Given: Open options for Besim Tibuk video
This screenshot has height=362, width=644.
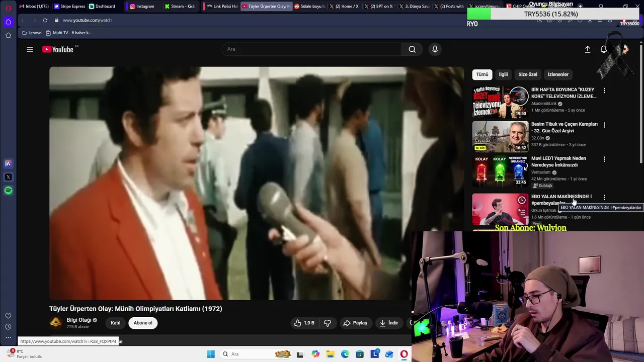Looking at the screenshot, I should (604, 125).
